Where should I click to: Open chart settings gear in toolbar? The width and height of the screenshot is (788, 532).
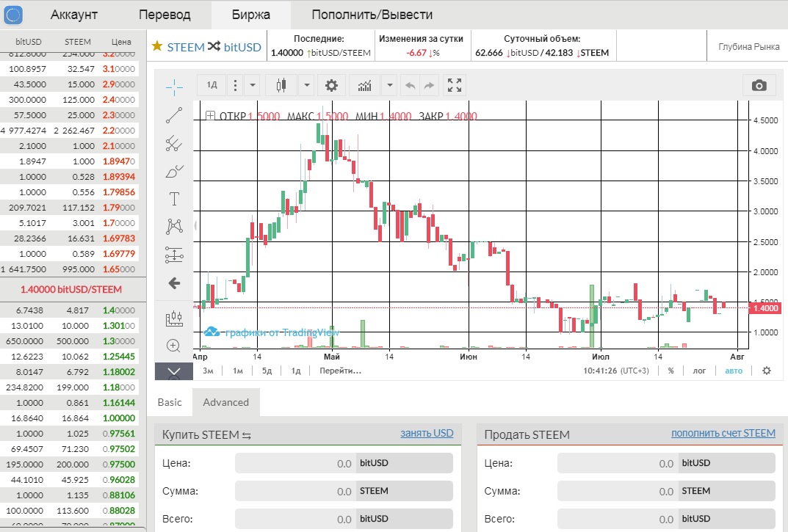331,85
